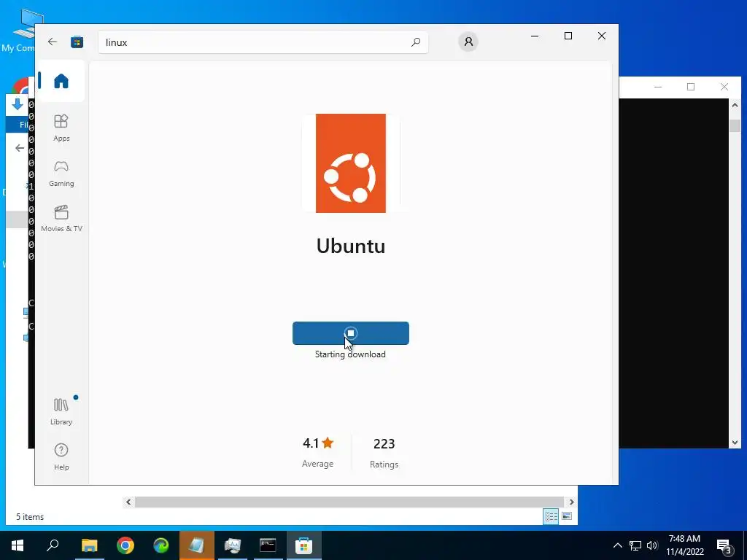747x560 pixels.
Task: Click the Starting download status text
Action: (x=350, y=354)
